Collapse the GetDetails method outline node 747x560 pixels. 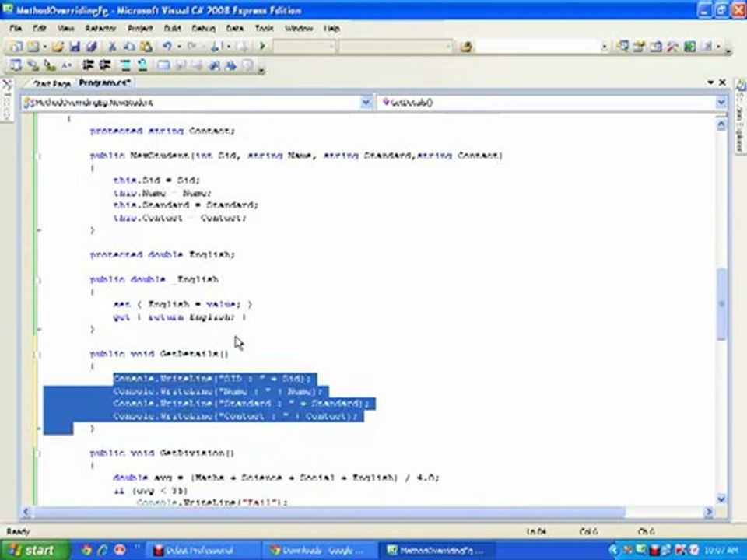click(x=39, y=355)
